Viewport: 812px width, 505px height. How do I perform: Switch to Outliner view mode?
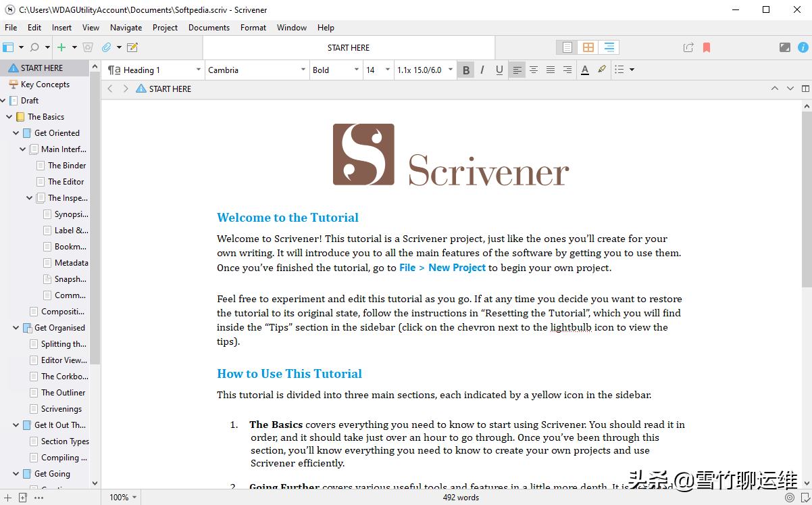(x=609, y=47)
